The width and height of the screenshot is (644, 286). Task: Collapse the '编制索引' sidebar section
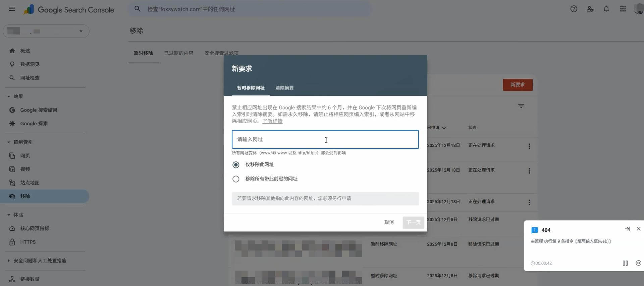[9, 142]
